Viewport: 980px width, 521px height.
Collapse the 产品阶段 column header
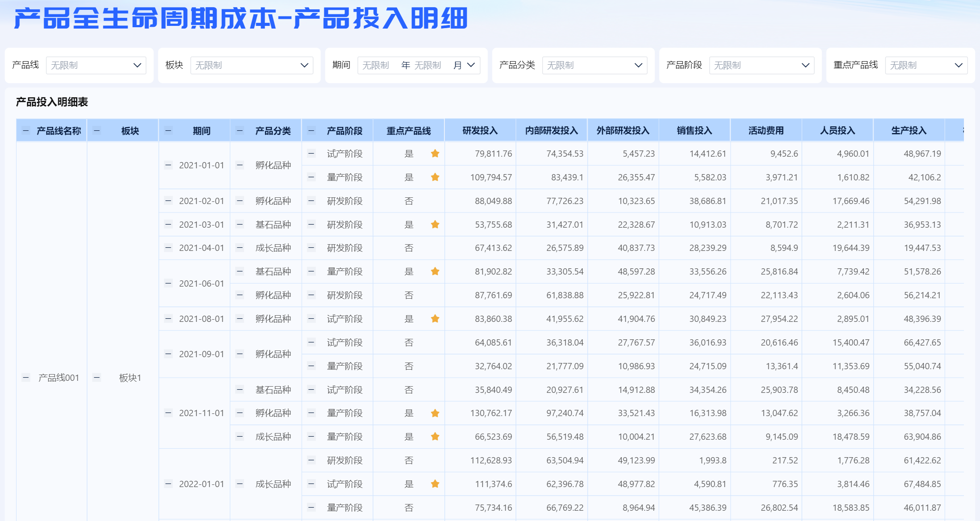311,131
